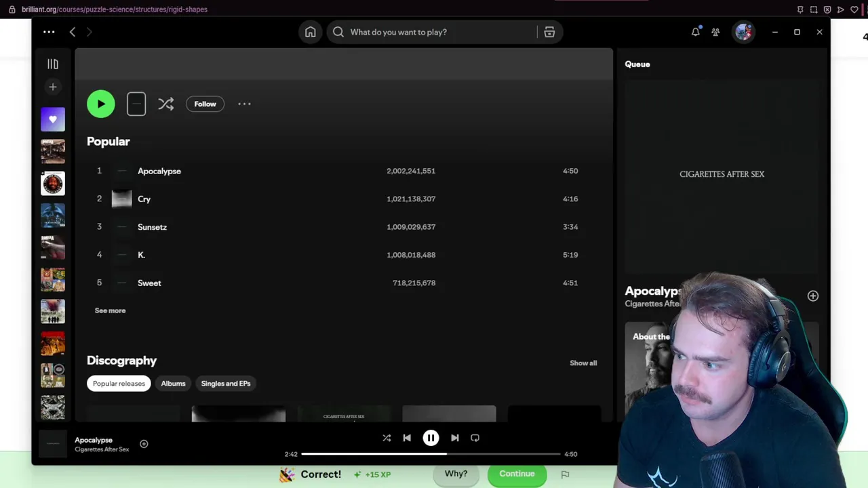Click Continue on Brilliant page
Screen dimensions: 868x488
click(x=517, y=474)
